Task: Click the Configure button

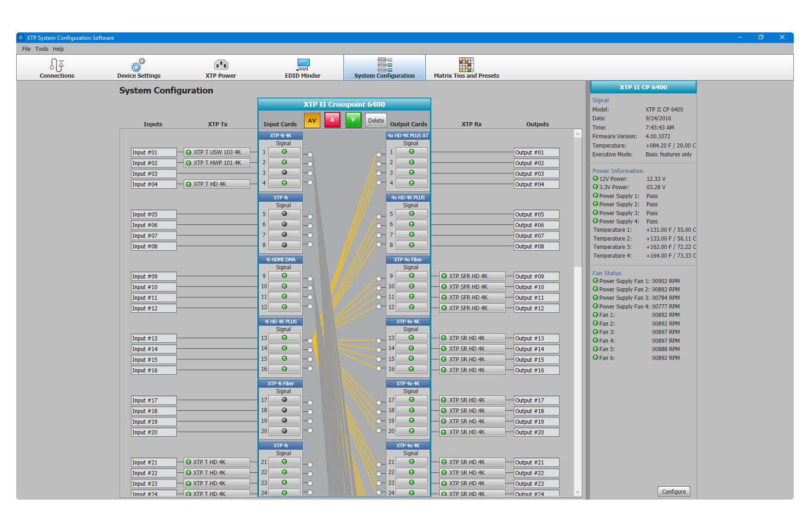Action: tap(673, 491)
